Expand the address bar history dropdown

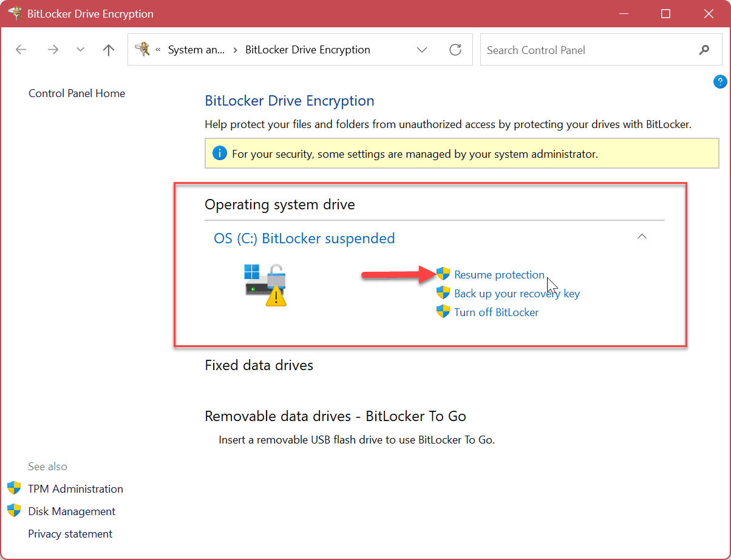(x=422, y=50)
